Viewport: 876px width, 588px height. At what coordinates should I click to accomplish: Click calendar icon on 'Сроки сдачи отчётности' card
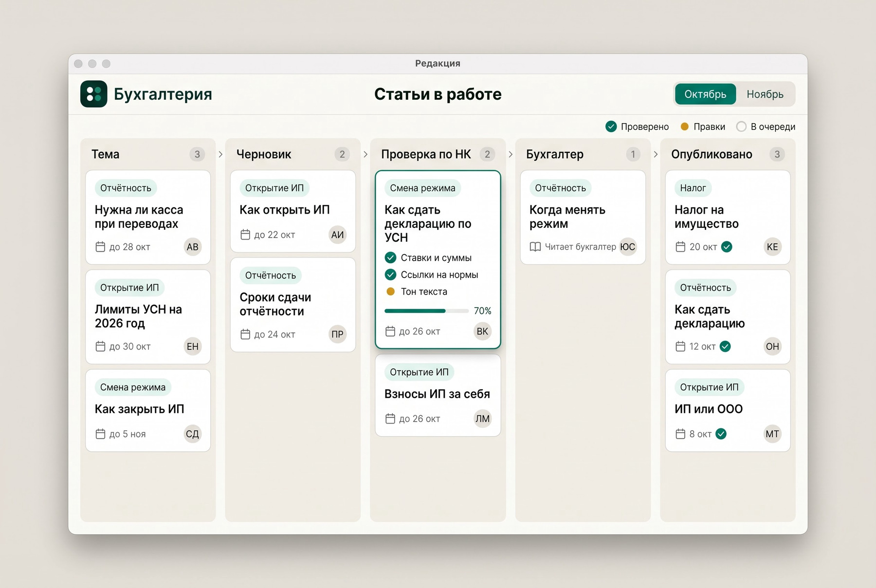coord(245,334)
